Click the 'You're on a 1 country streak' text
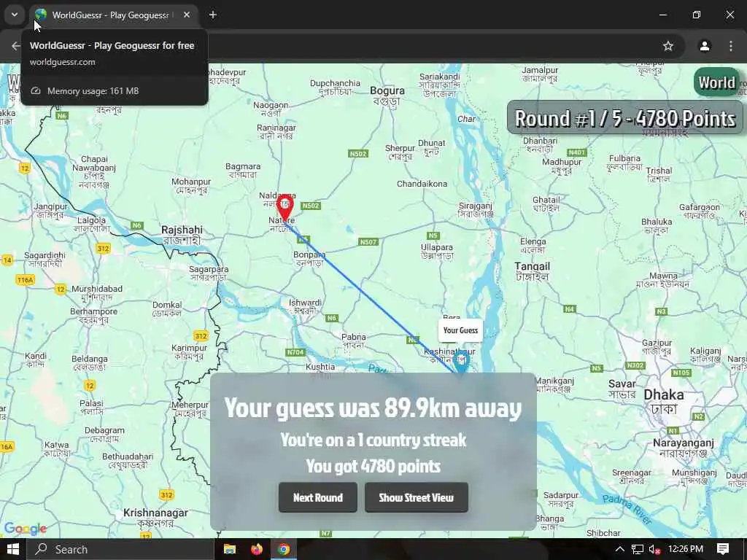747x560 pixels. point(373,440)
